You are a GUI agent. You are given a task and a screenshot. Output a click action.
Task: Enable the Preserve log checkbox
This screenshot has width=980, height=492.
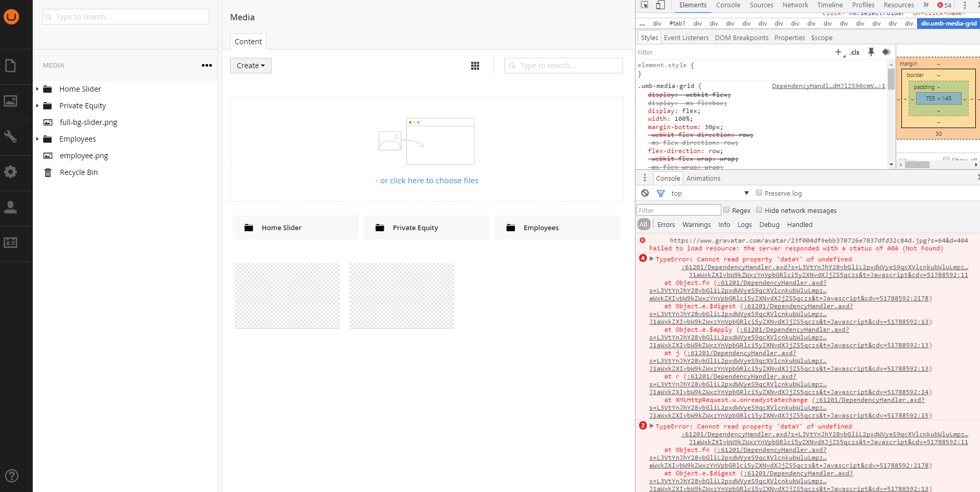pos(759,193)
